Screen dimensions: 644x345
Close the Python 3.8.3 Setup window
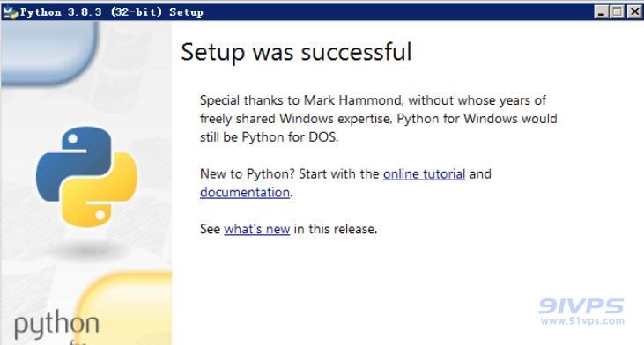634,11
